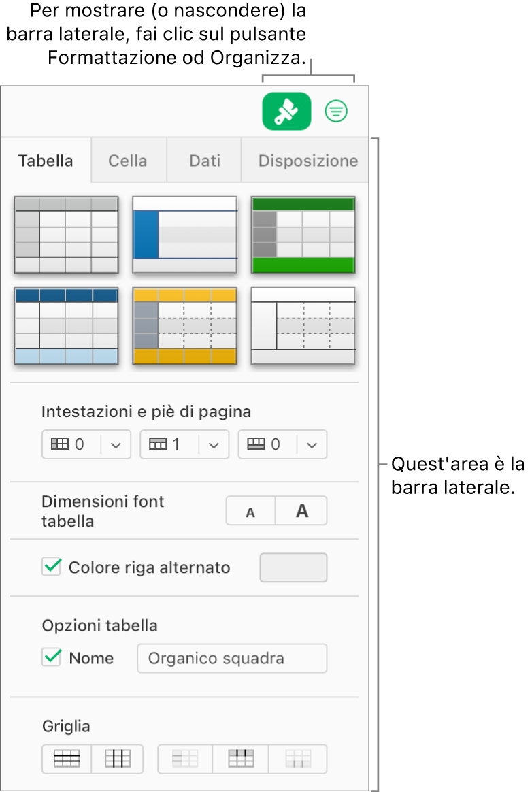Apply the green table style thumbnail

click(303, 235)
